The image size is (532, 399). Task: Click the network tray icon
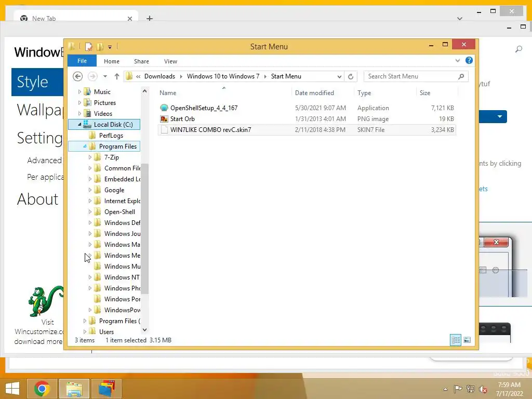[471, 389]
